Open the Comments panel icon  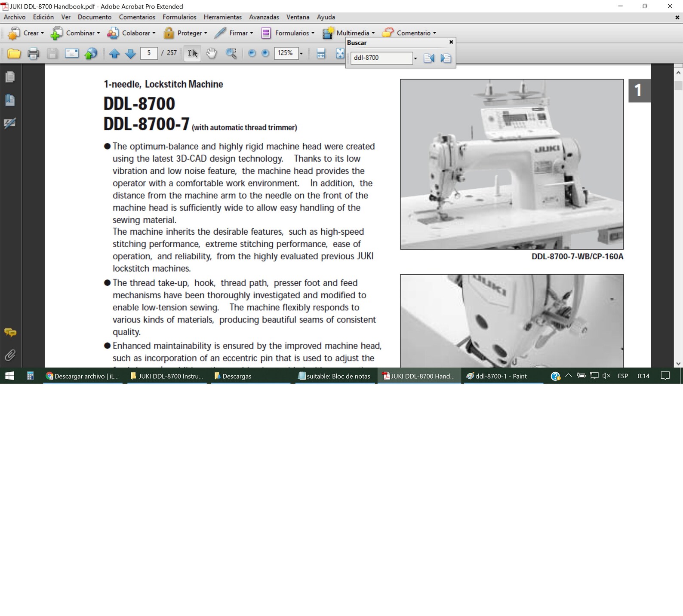(x=10, y=333)
